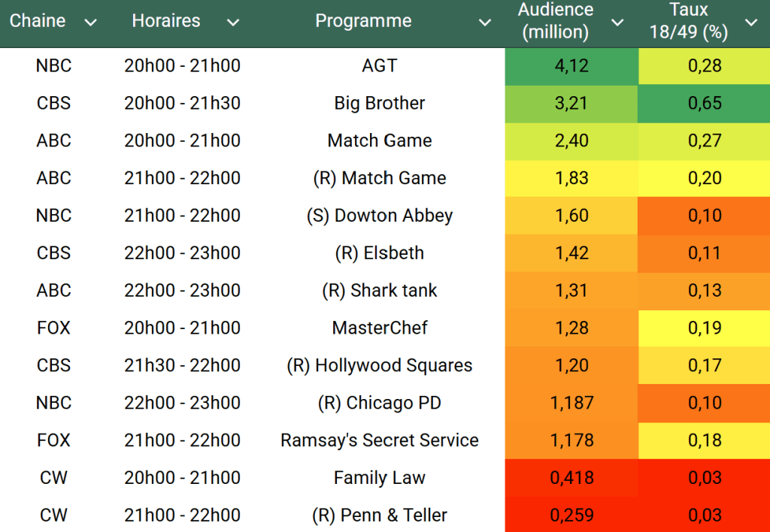Click the green 4,12 audience cell
The height and width of the screenshot is (532, 770).
[571, 66]
